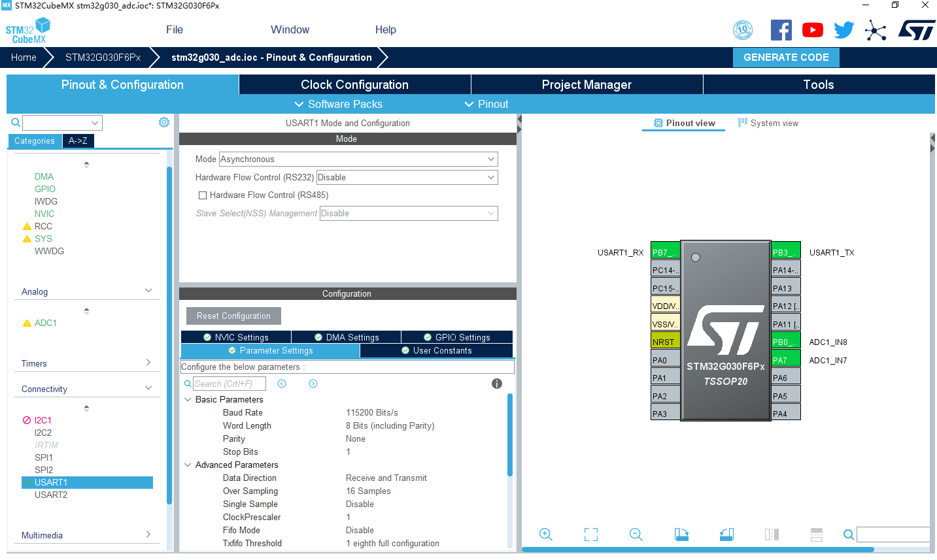Show parameter information icon
This screenshot has height=560, width=937.
click(x=497, y=384)
